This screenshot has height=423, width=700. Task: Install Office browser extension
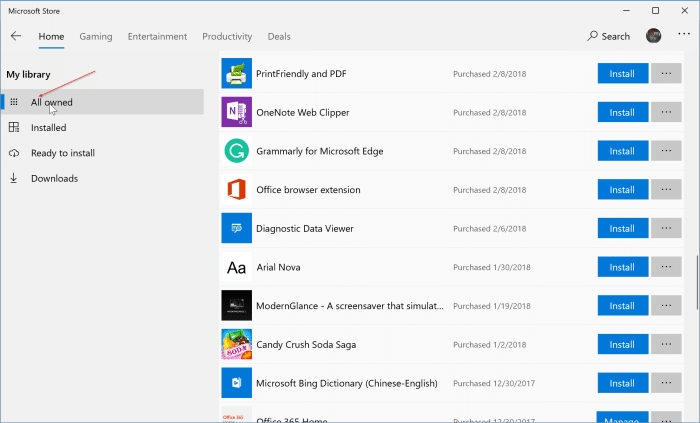(623, 189)
